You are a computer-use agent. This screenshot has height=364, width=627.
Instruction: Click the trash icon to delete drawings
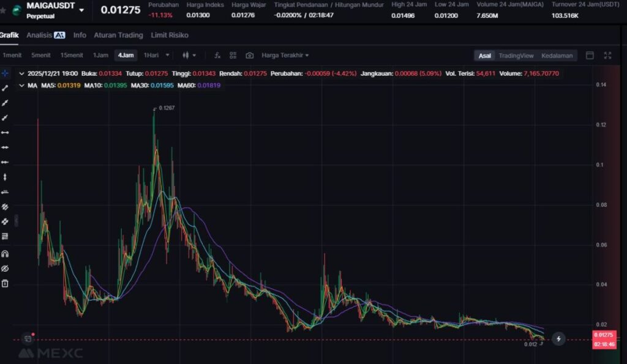(x=5, y=283)
